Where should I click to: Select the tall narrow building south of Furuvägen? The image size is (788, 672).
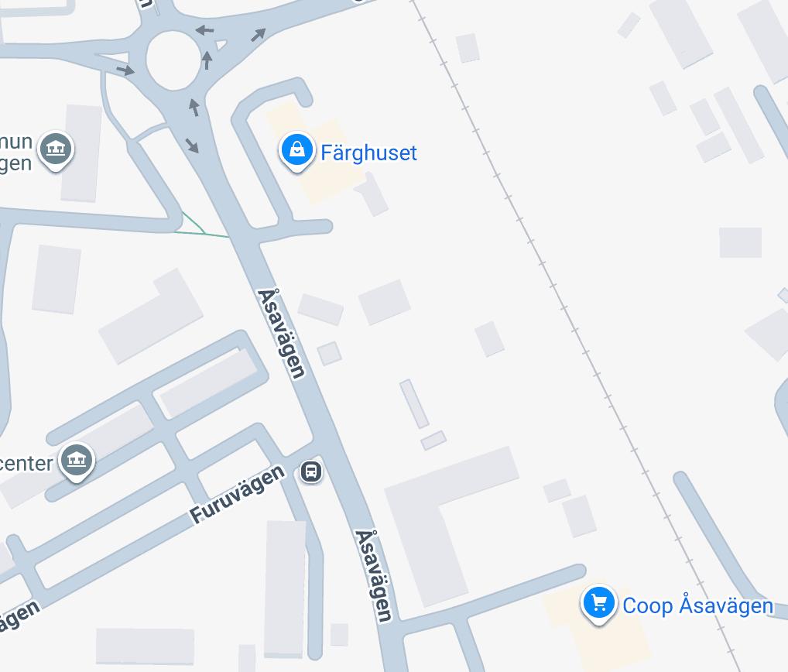(285, 589)
